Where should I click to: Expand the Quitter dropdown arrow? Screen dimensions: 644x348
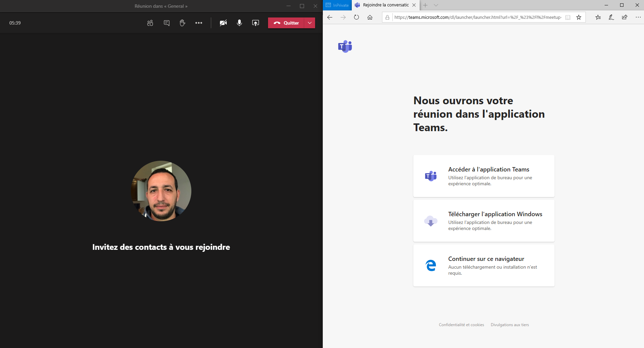[310, 23]
